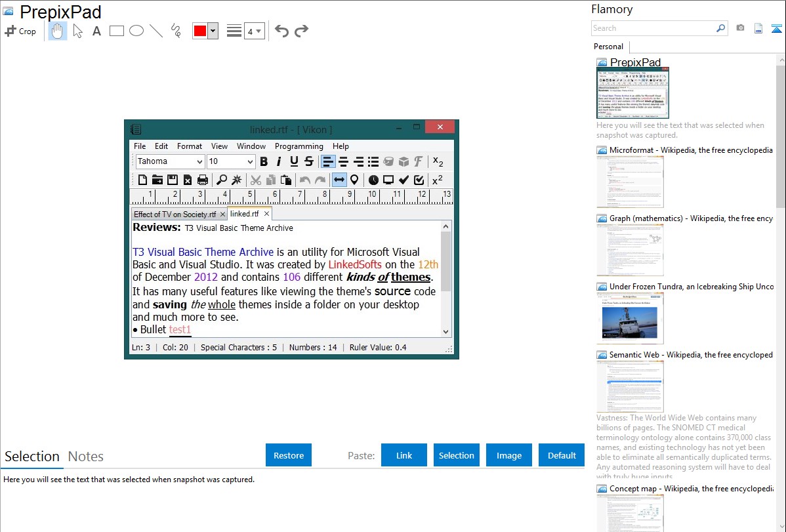This screenshot has width=786, height=532.
Task: Select the straight line tool
Action: pos(156,31)
